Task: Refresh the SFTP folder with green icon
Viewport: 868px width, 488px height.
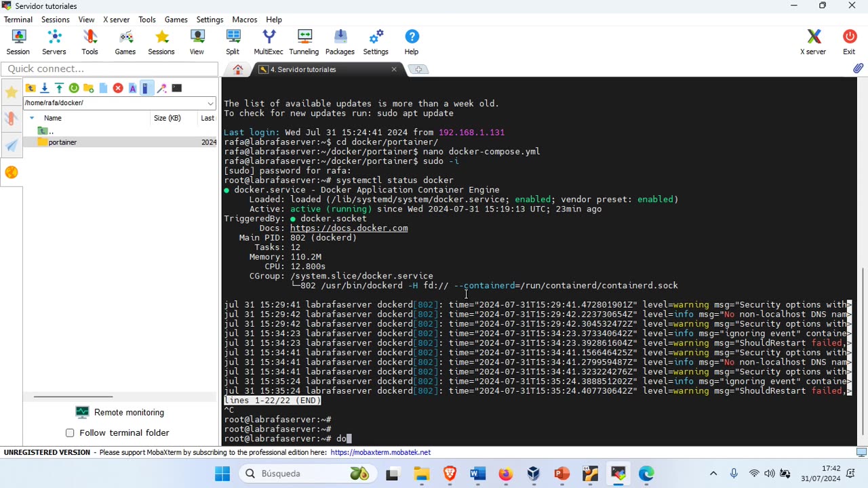Action: coord(74,88)
